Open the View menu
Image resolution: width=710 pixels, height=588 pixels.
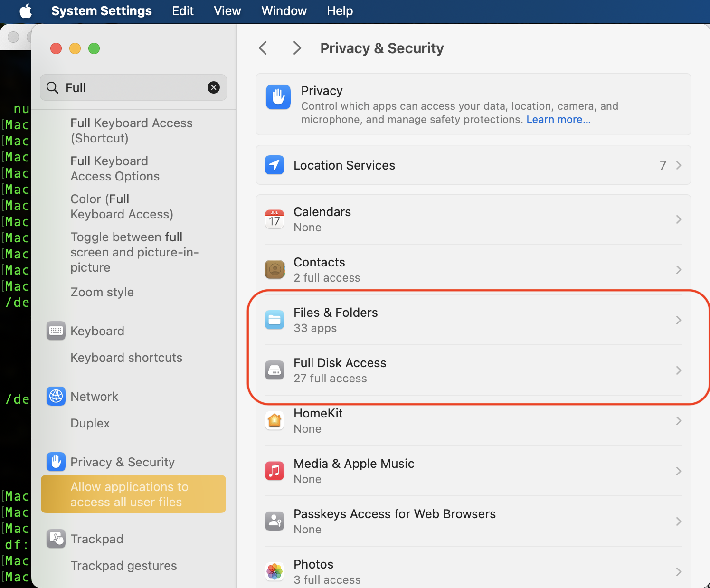click(x=227, y=11)
